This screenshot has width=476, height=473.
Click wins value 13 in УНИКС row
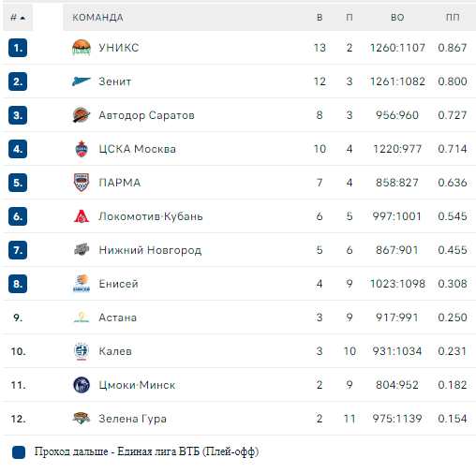click(x=320, y=48)
